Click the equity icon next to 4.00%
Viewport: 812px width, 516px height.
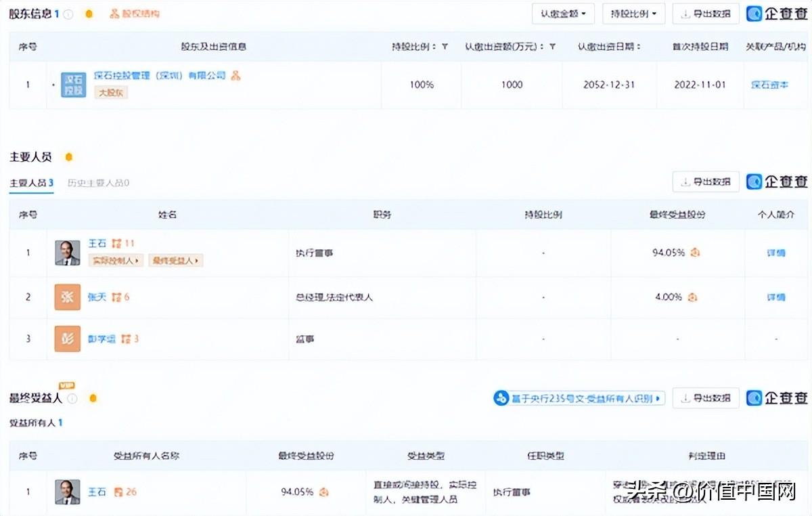(692, 297)
